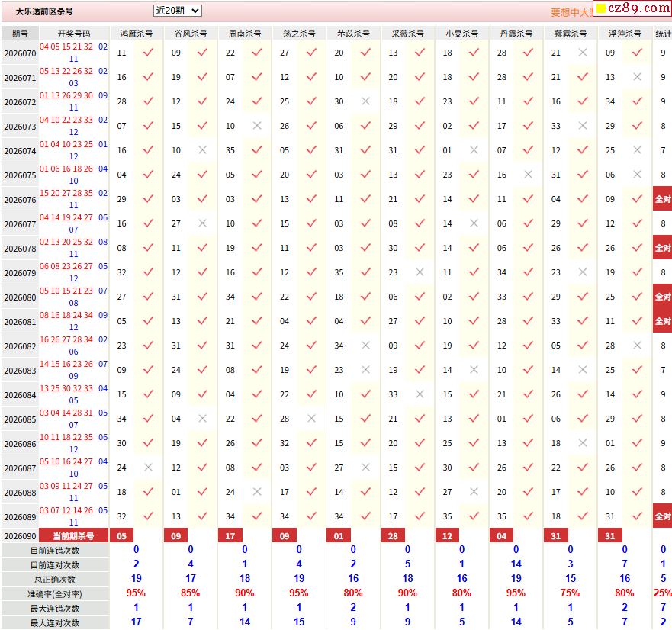Click the 全对 badge in row 2026081

(662, 321)
